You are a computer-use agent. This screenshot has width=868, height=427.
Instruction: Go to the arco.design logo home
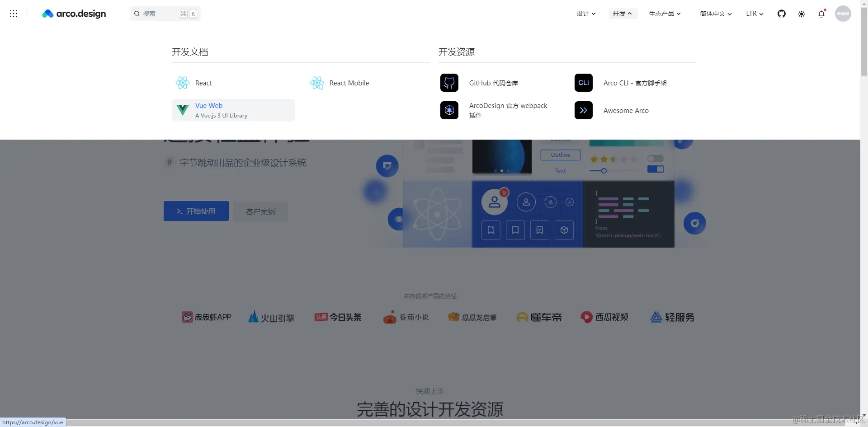click(x=74, y=14)
